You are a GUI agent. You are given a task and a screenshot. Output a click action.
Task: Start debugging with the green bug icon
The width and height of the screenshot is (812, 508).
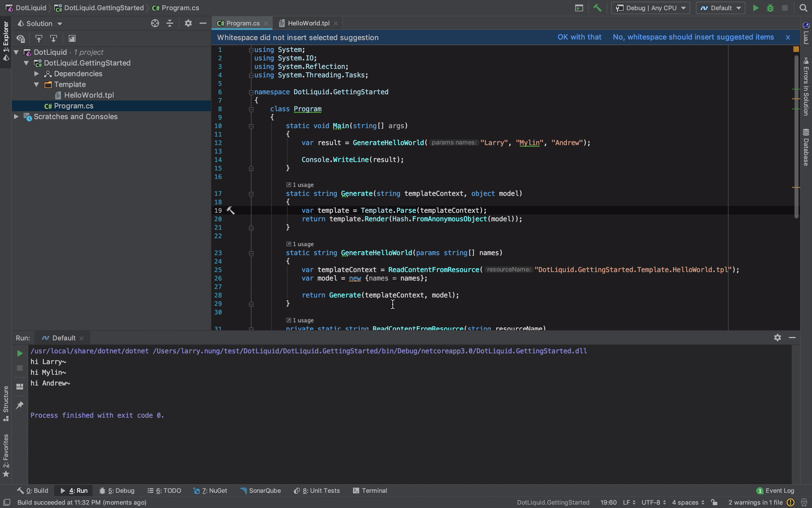coord(770,8)
